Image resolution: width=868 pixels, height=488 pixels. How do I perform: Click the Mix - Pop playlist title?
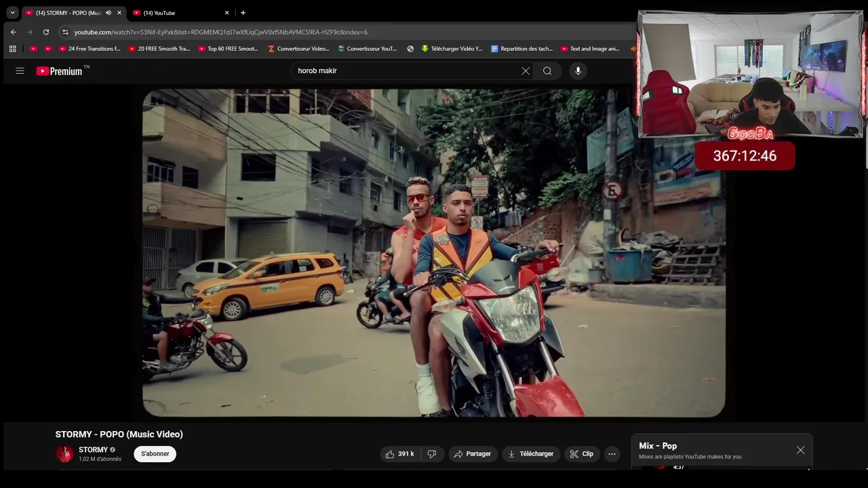(658, 446)
